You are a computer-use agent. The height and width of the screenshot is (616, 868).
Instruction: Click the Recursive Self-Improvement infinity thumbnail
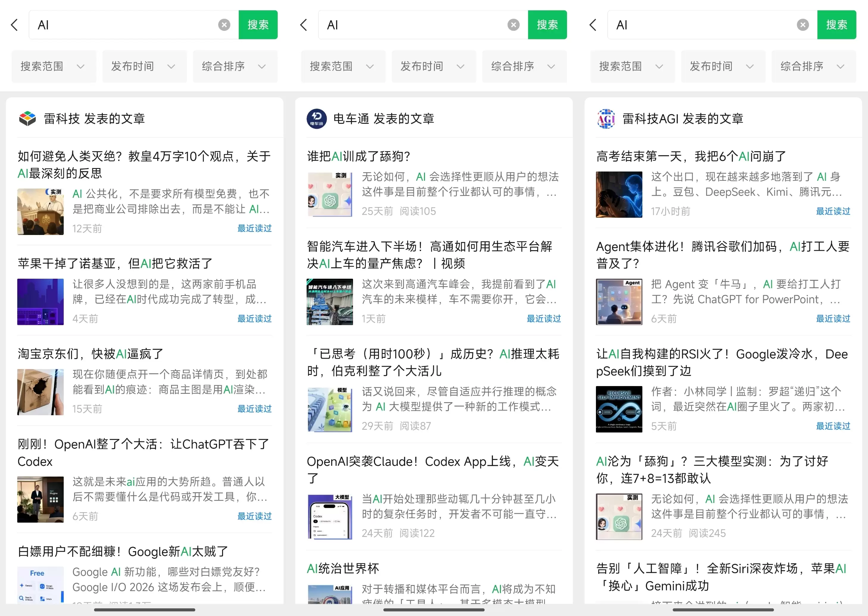coord(619,409)
